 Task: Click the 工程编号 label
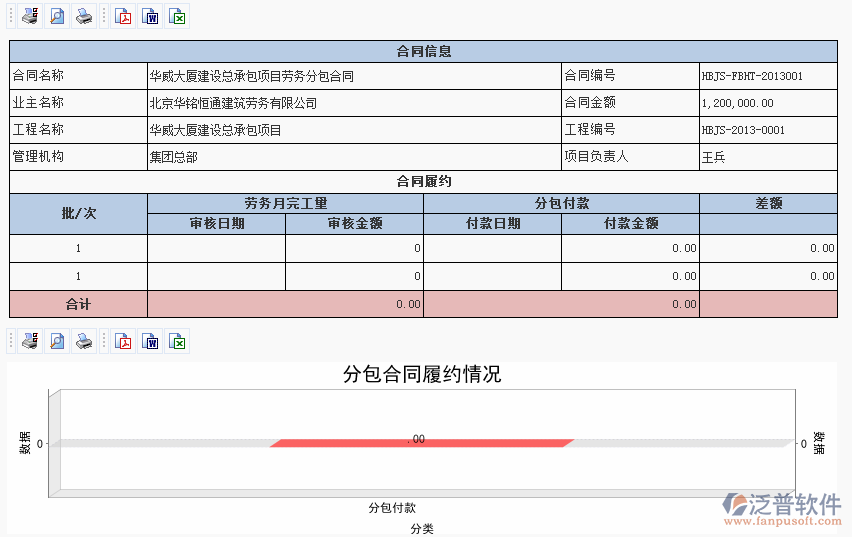590,129
